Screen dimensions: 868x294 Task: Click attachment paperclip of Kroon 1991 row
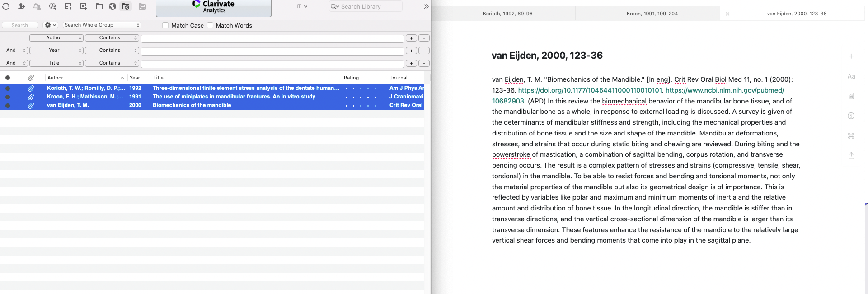point(31,97)
